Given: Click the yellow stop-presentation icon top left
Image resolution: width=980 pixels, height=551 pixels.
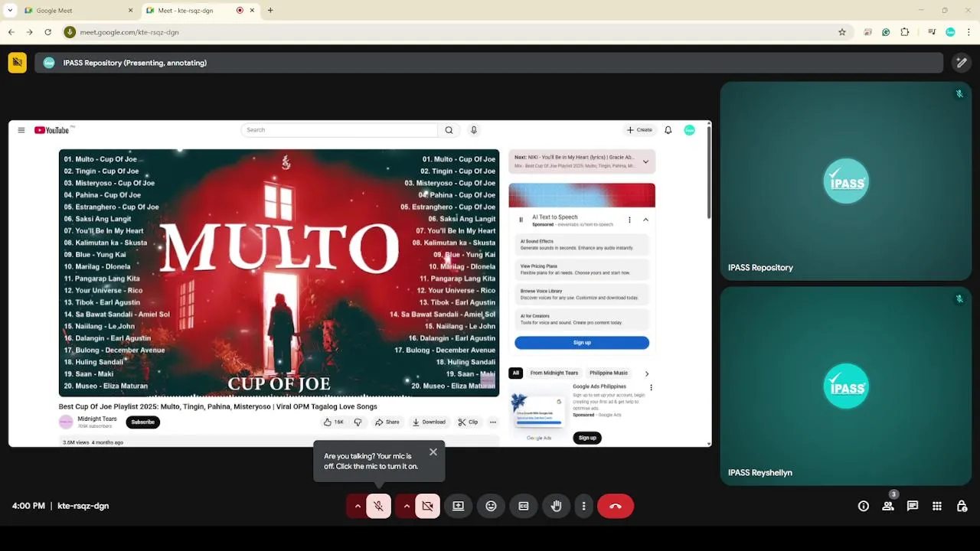Looking at the screenshot, I should click(18, 63).
